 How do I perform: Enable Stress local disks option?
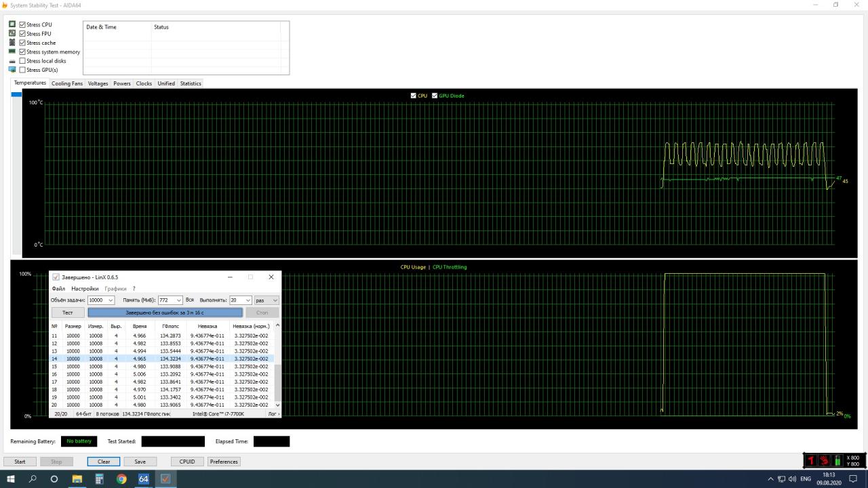point(22,61)
